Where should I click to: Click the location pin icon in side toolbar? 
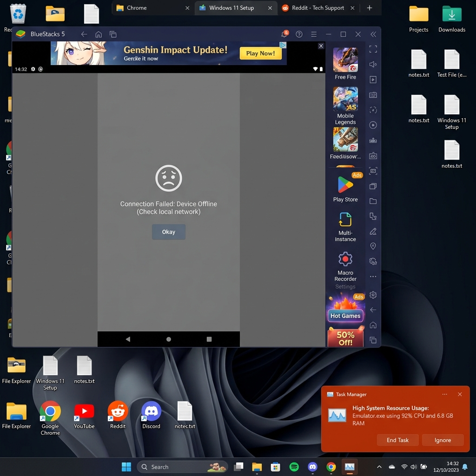tap(373, 246)
